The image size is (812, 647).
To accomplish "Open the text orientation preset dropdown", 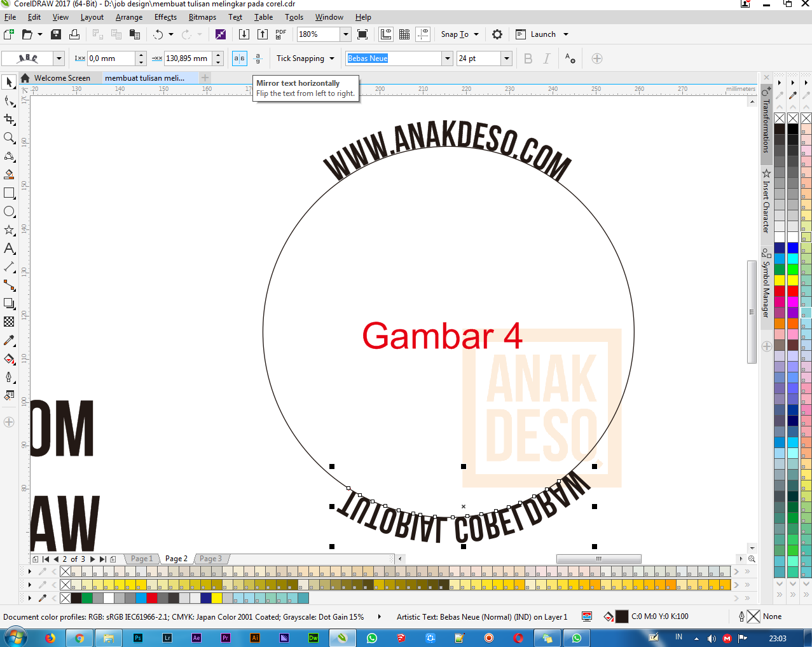I will pos(59,58).
